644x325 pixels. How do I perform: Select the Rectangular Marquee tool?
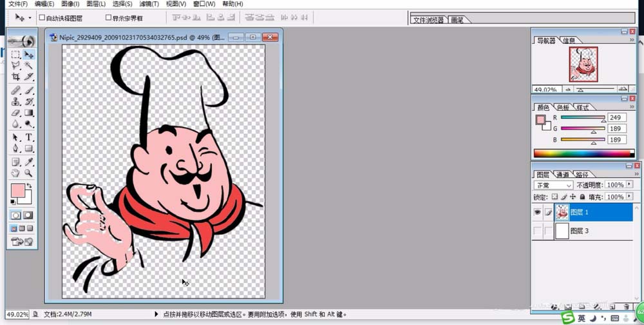15,55
